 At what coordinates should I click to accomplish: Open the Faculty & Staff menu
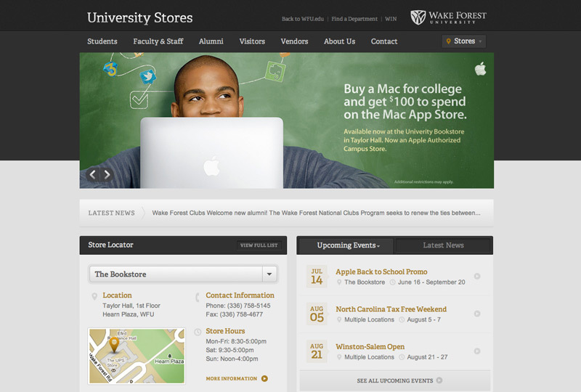[158, 41]
